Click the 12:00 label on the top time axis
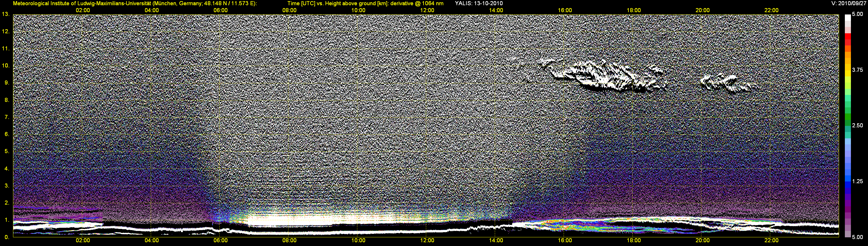This screenshot has height=246, width=868. coord(427,10)
